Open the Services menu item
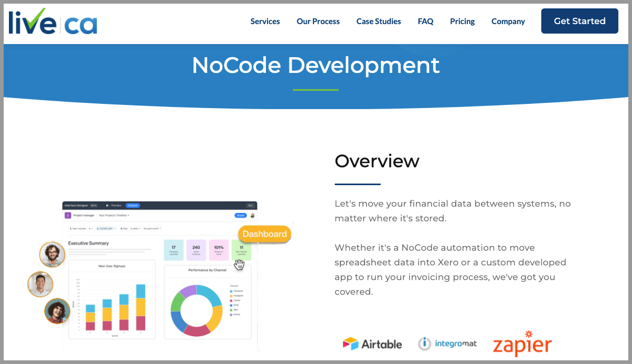Screen dimensions: 632x364 coord(265,22)
